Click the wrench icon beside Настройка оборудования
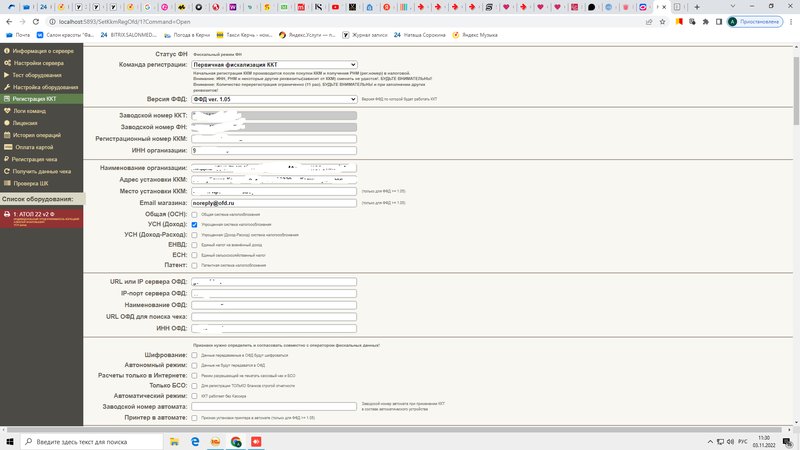Viewport: 800px width, 450px height. pyautogui.click(x=8, y=87)
